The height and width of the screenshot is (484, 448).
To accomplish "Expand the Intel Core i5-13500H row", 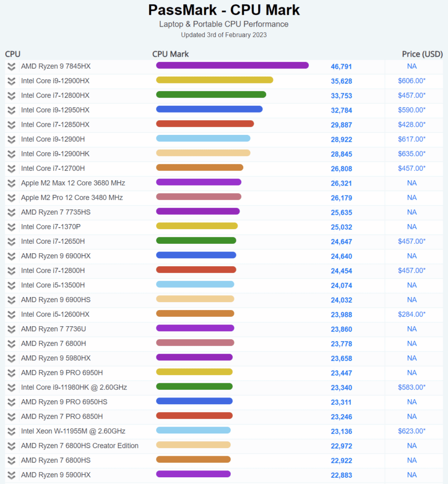I will [11, 285].
